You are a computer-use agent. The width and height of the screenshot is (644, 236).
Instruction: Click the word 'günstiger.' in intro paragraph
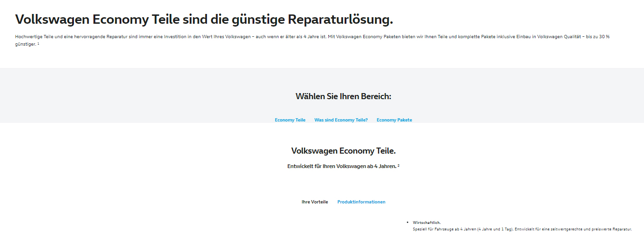tap(25, 44)
